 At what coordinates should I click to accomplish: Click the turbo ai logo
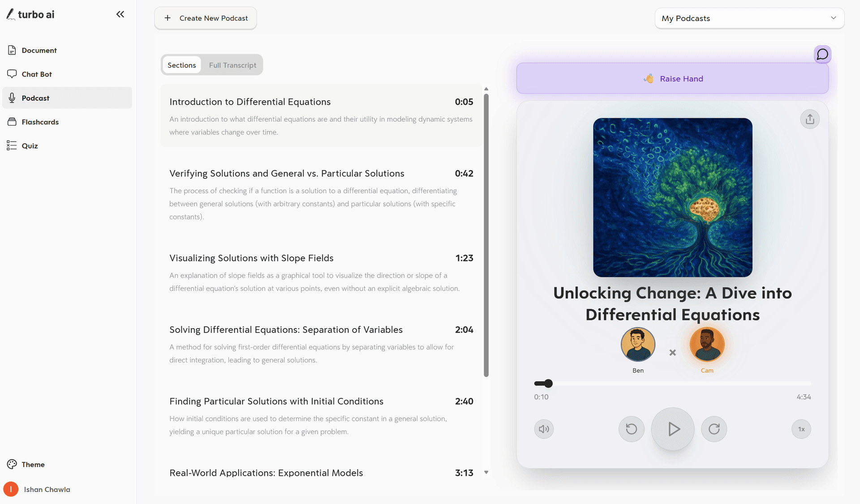pyautogui.click(x=30, y=14)
